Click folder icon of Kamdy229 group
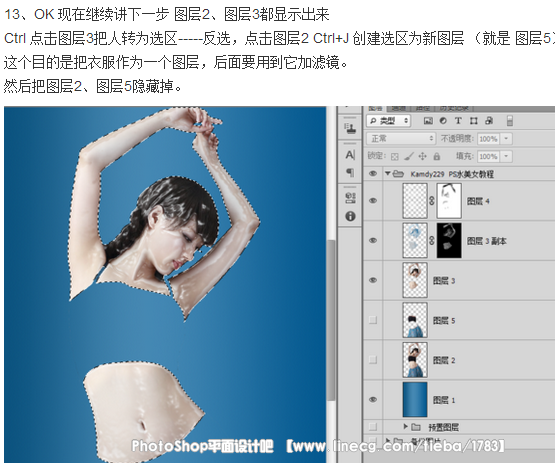The height and width of the screenshot is (463, 555). 399,174
